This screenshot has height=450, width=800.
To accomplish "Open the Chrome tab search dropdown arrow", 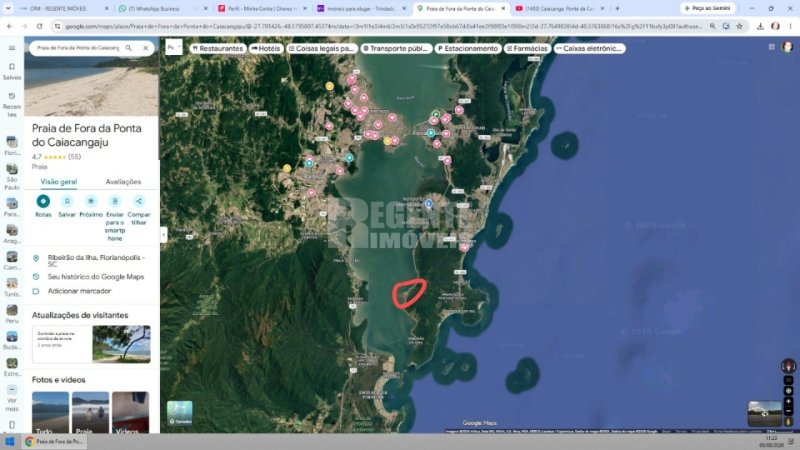I will pos(8,9).
